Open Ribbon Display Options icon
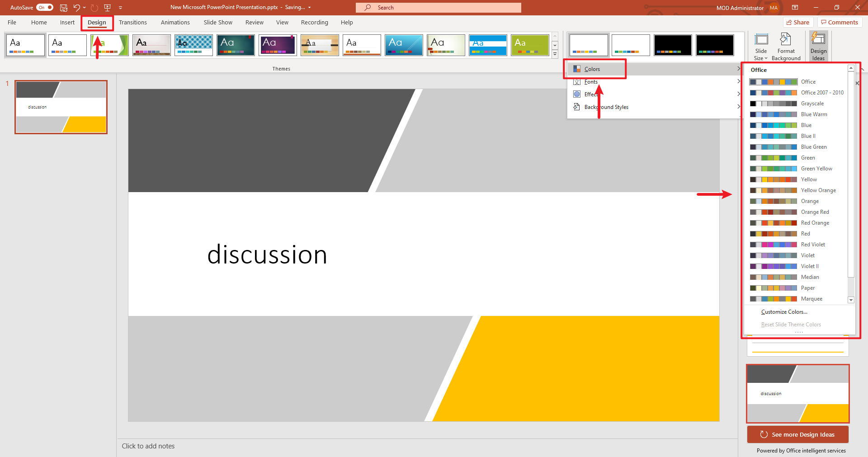Viewport: 868px width, 457px height. point(795,8)
